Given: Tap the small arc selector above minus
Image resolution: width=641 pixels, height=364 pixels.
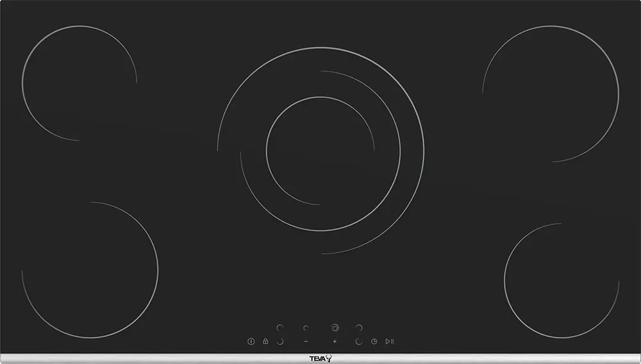Looking at the screenshot, I should click(306, 328).
